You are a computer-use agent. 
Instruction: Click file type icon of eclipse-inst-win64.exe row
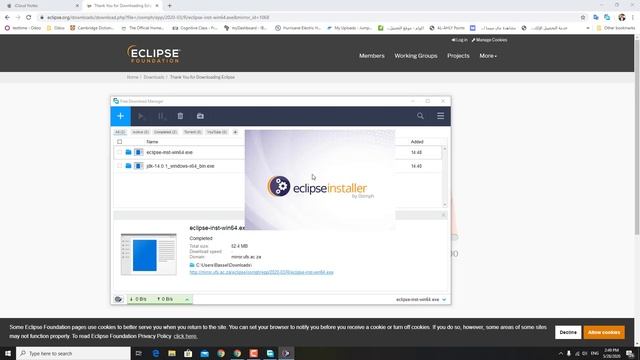139,152
